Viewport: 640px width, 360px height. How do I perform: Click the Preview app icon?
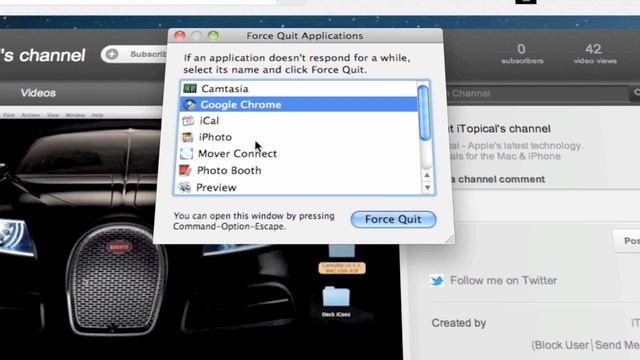click(x=185, y=187)
